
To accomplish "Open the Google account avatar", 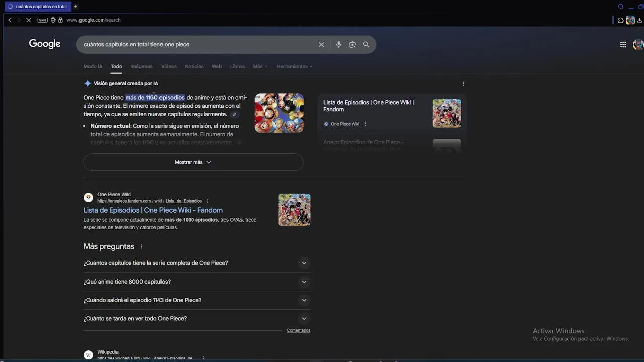I will [x=638, y=45].
